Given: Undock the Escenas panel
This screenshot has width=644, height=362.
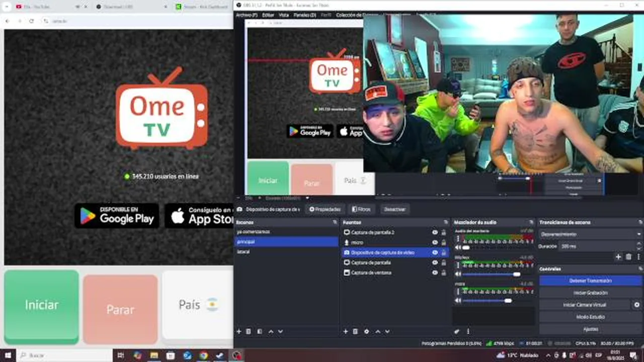Looking at the screenshot, I should point(335,222).
